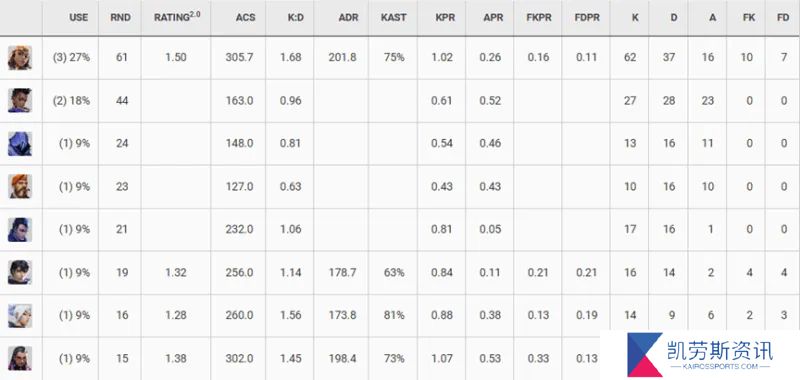
Task: Sort table by the K:D column header
Action: tap(296, 17)
